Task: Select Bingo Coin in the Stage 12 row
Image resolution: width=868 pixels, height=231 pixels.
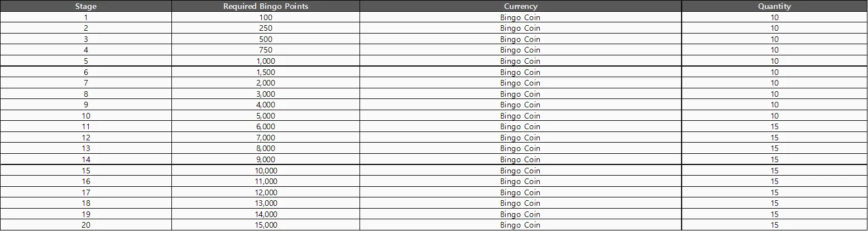Action: [x=520, y=138]
